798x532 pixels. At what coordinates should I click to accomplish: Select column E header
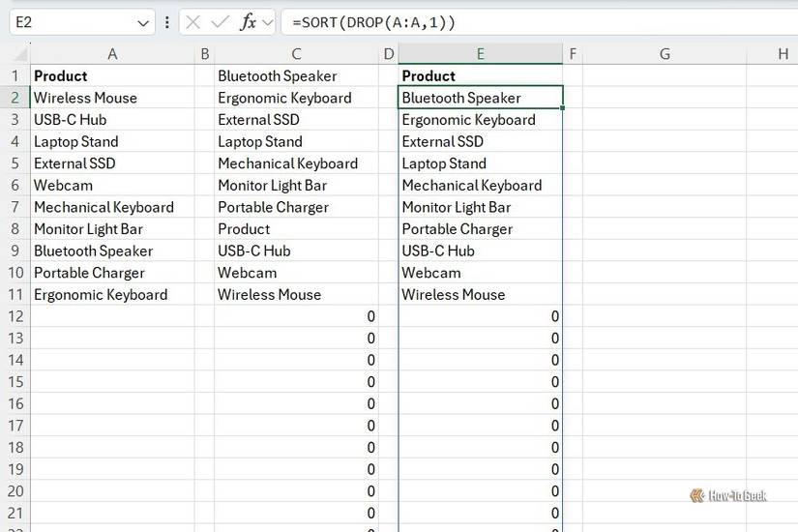tap(481, 54)
